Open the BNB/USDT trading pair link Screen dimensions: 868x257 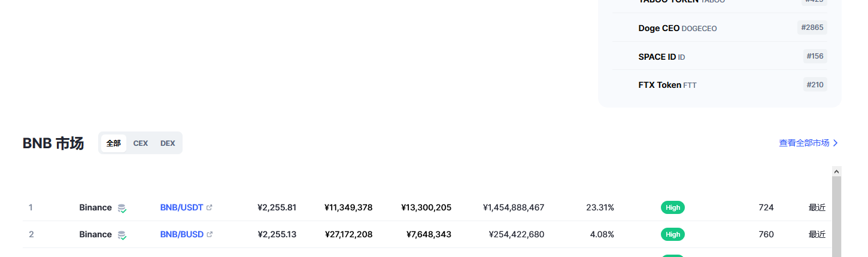point(182,207)
